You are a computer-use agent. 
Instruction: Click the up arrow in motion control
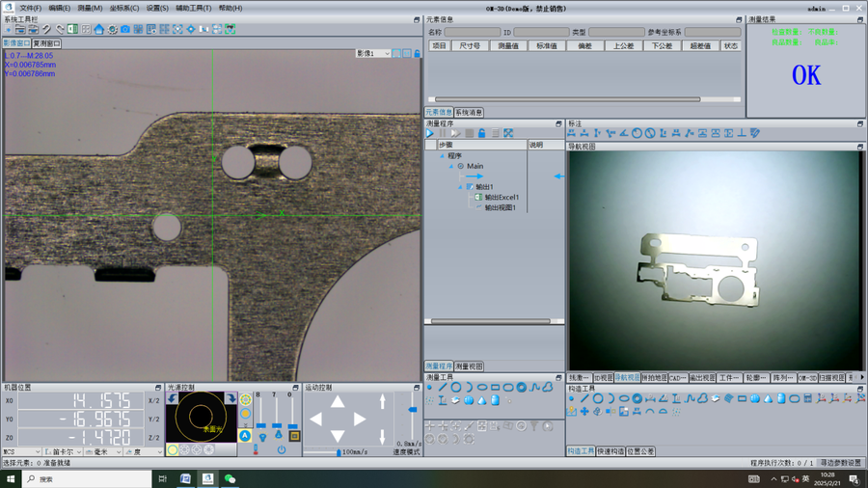[338, 401]
